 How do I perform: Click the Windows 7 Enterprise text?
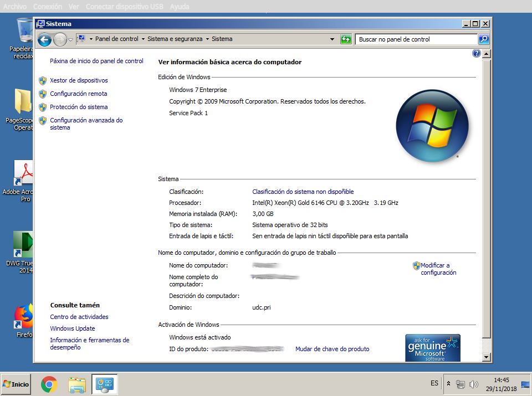click(198, 90)
